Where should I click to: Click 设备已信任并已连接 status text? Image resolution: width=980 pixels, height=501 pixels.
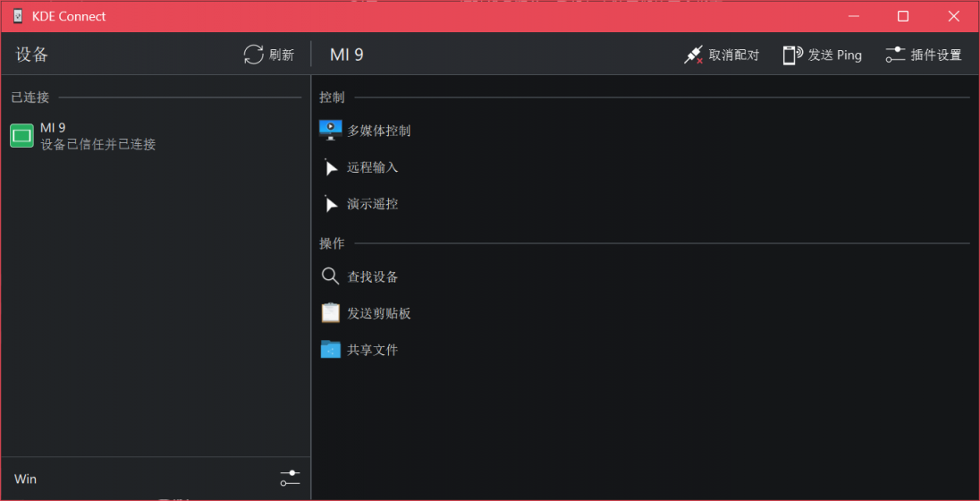[98, 144]
